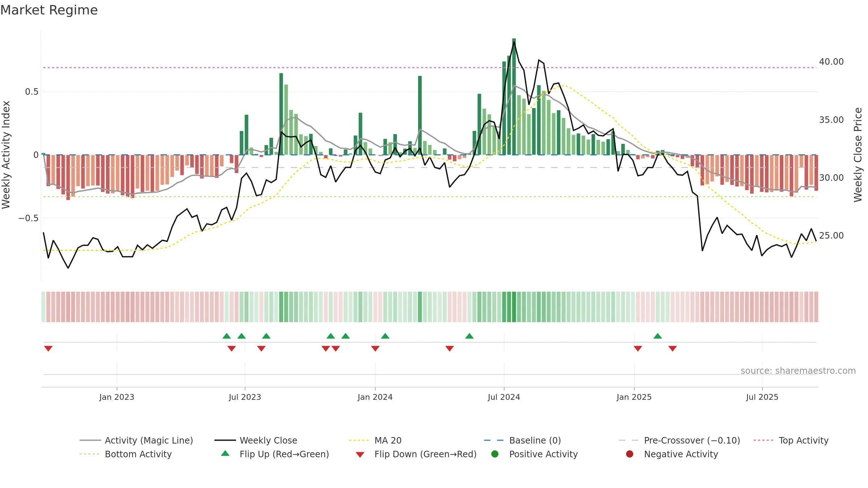The image size is (868, 488).
Task: Click the 0.5 tick on the left axis
Action: 31,92
